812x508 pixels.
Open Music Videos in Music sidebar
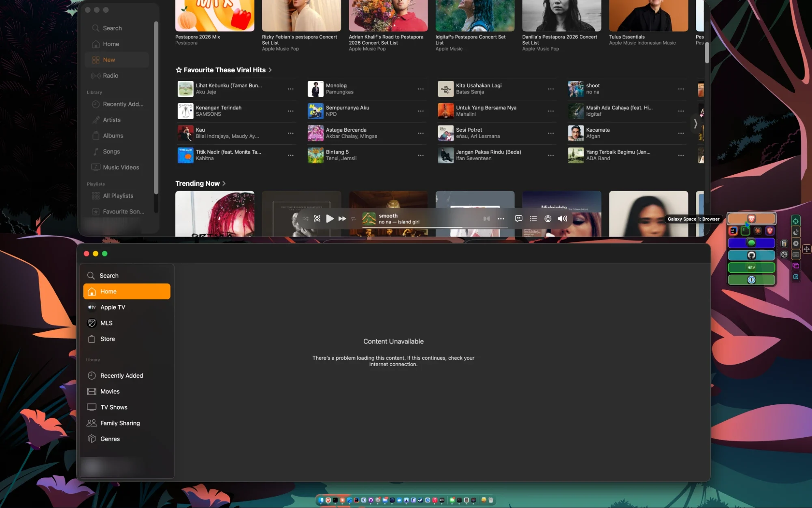point(117,167)
